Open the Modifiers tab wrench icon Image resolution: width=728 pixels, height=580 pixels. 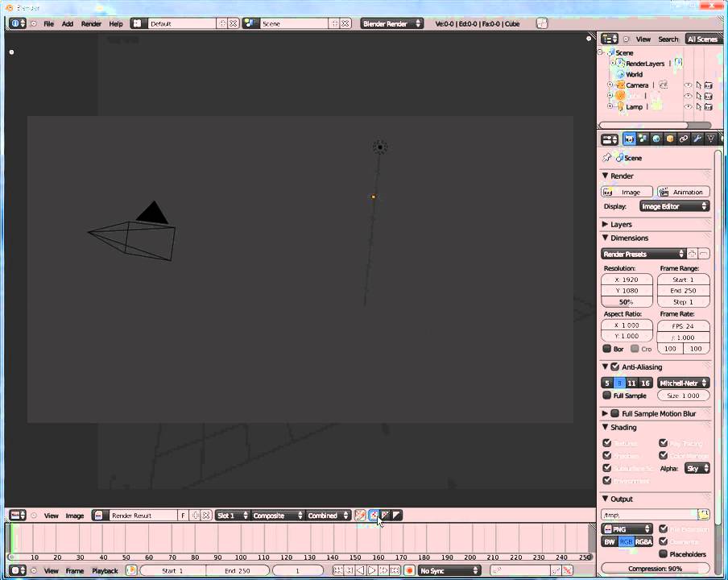697,139
